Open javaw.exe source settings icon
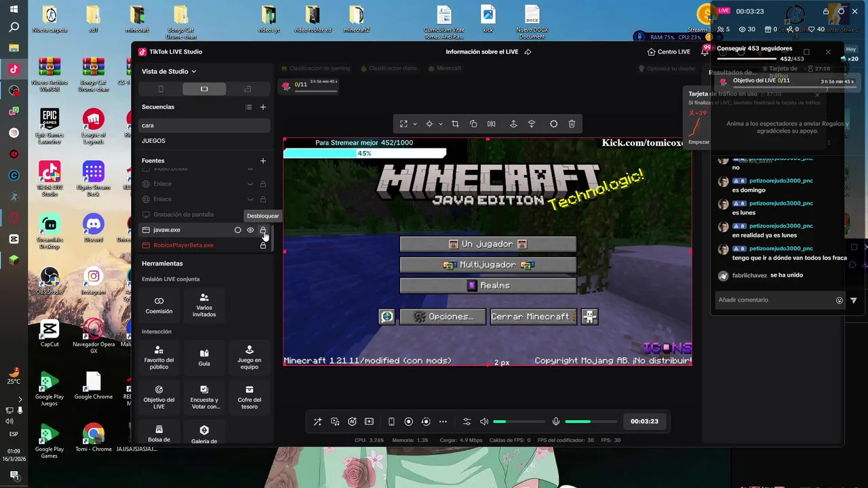 (x=237, y=230)
